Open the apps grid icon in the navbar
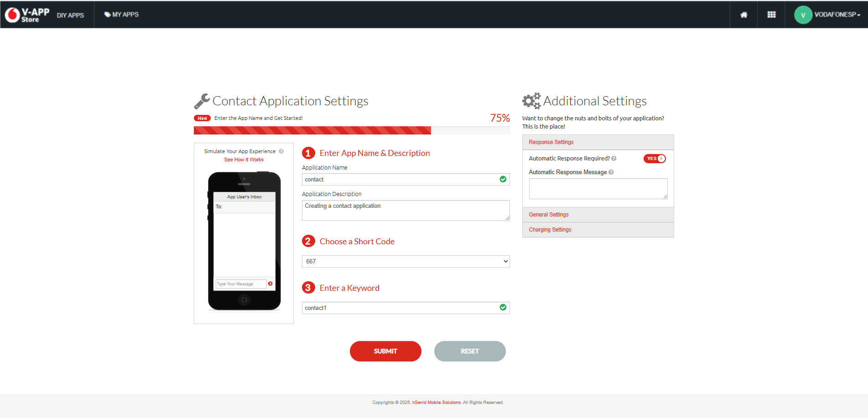This screenshot has width=868, height=418. point(771,14)
